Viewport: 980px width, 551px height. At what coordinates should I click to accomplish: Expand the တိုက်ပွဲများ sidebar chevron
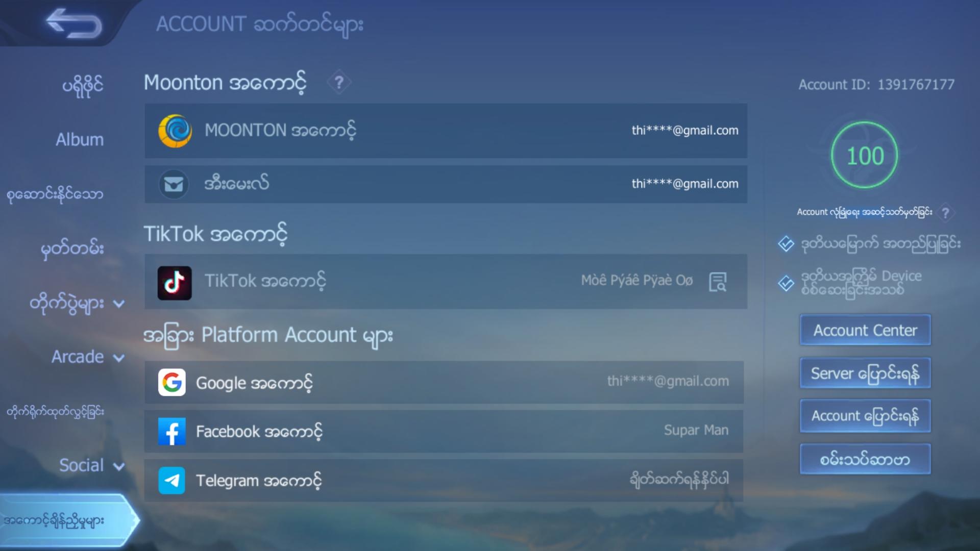[x=118, y=304]
